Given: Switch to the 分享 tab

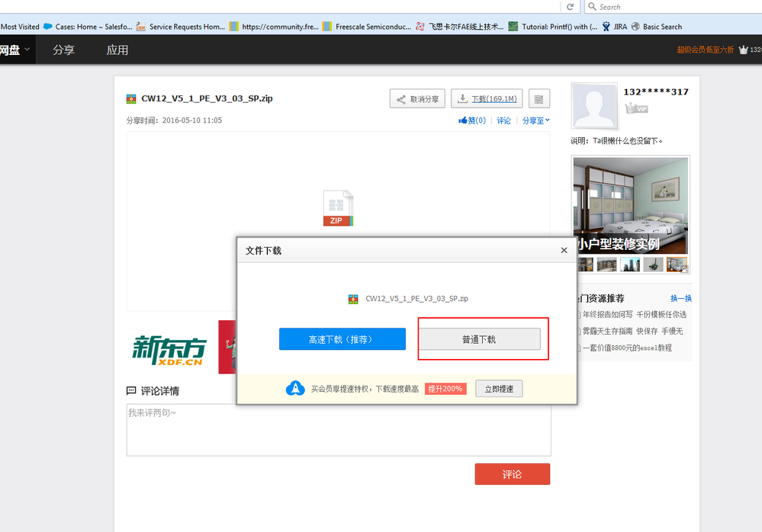Looking at the screenshot, I should (x=63, y=50).
